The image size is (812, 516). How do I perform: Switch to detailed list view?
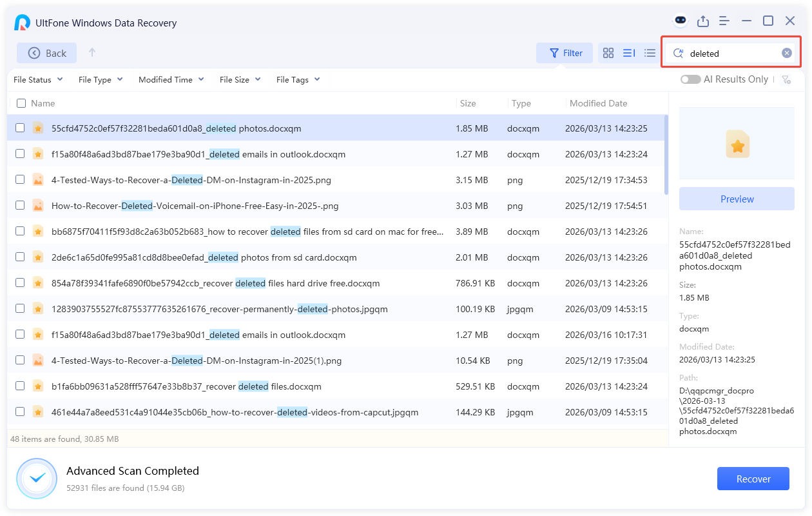click(x=628, y=53)
